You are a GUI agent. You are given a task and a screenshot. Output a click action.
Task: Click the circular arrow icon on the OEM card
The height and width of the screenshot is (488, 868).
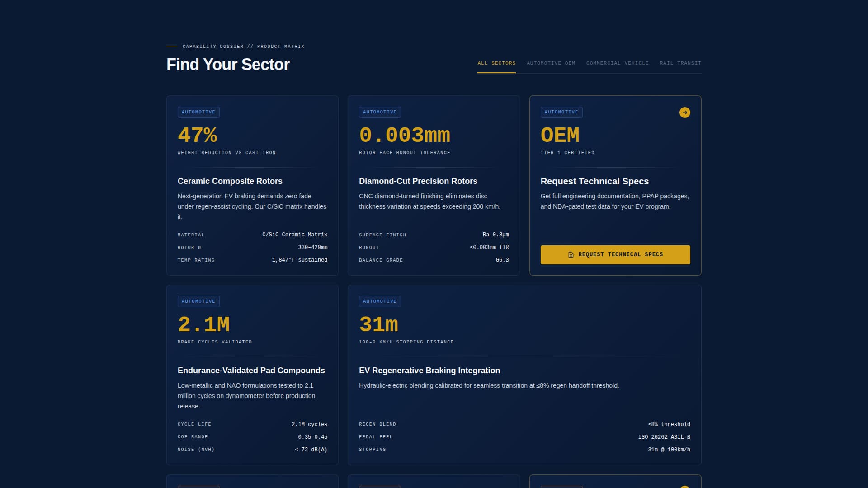click(684, 113)
